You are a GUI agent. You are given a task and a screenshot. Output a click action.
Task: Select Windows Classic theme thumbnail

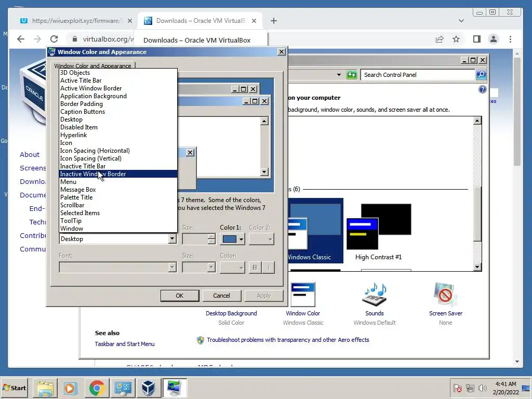point(315,231)
